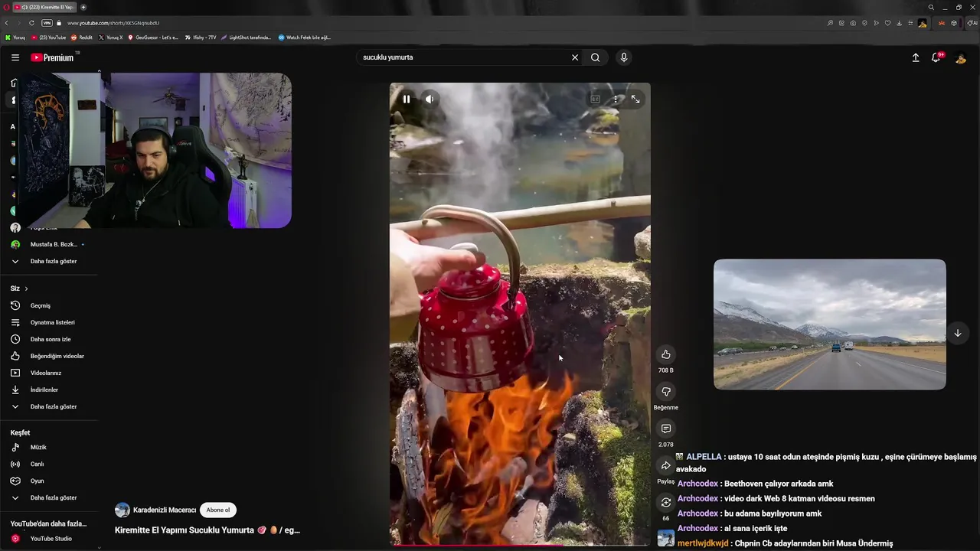Screen dimensions: 980x551
Task: Open the Opera menu logo
Action: coord(5,7)
